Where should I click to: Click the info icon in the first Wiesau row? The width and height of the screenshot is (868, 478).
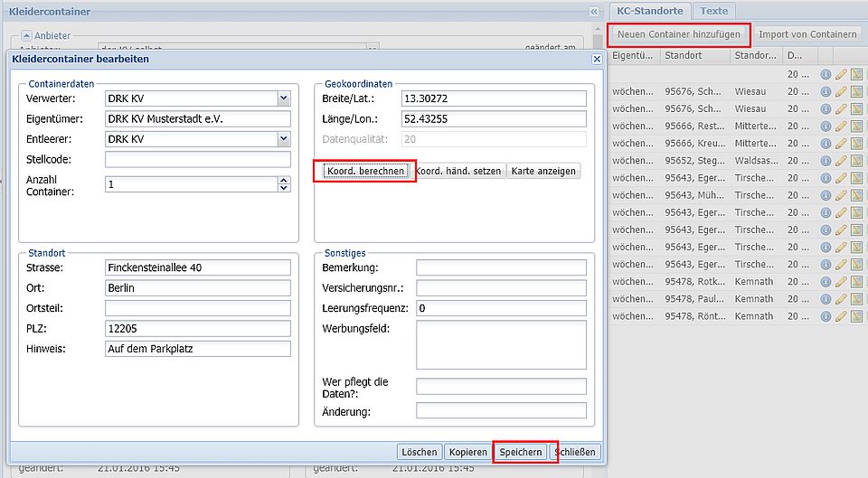826,91
